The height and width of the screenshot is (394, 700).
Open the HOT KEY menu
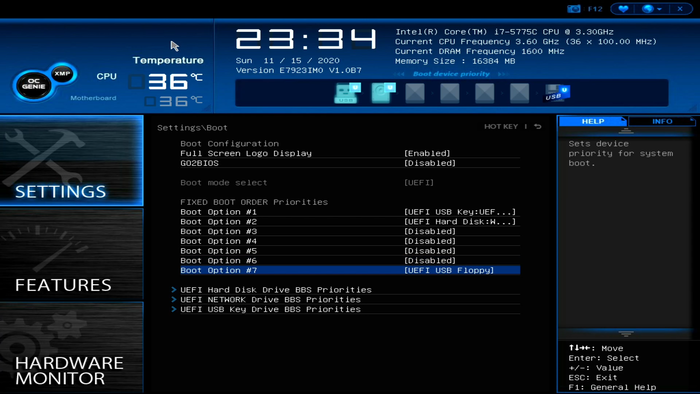point(501,127)
